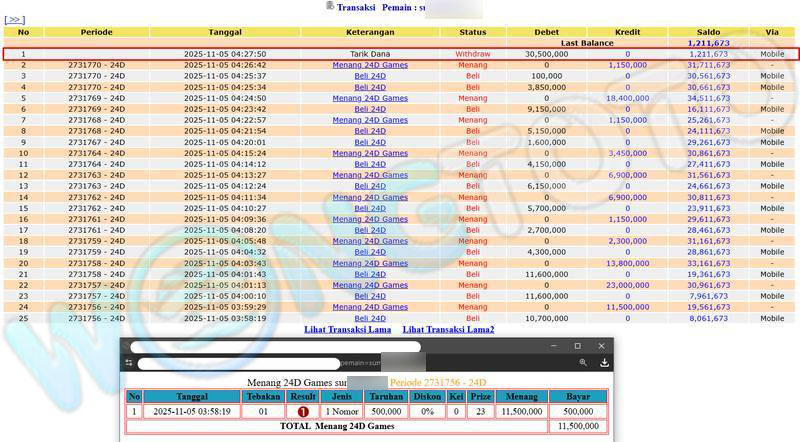
Task: Open Beli 24D link dated 04:25:37
Action: tap(370, 76)
